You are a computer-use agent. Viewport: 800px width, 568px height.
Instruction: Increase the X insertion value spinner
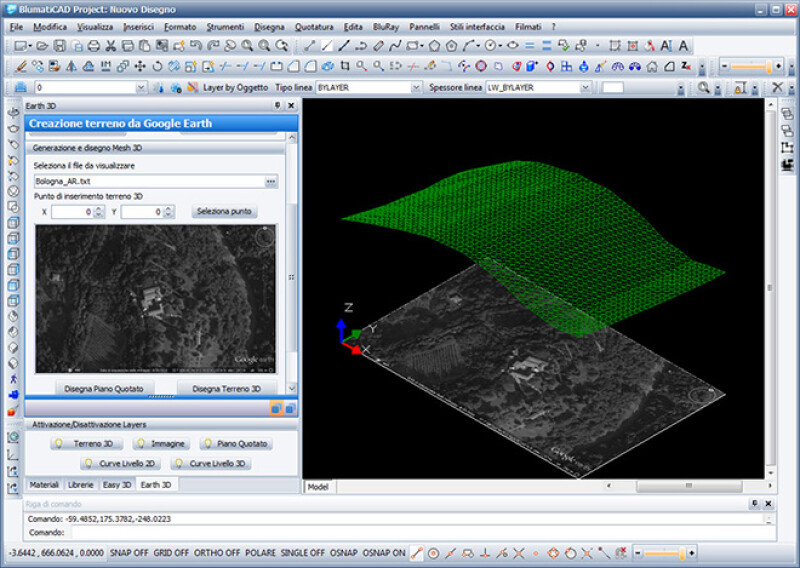[99, 209]
